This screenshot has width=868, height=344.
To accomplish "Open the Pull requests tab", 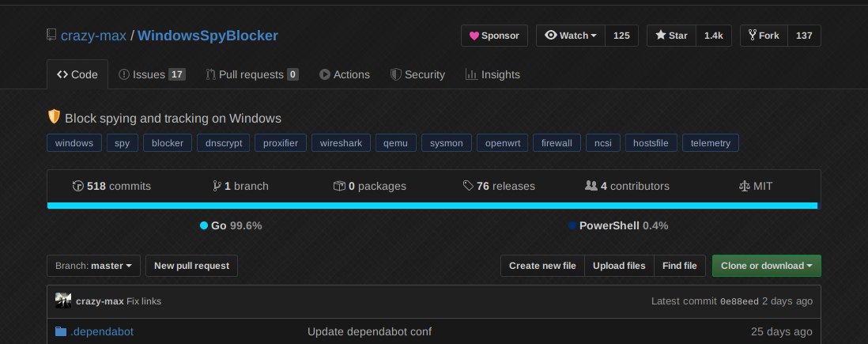I will (252, 75).
